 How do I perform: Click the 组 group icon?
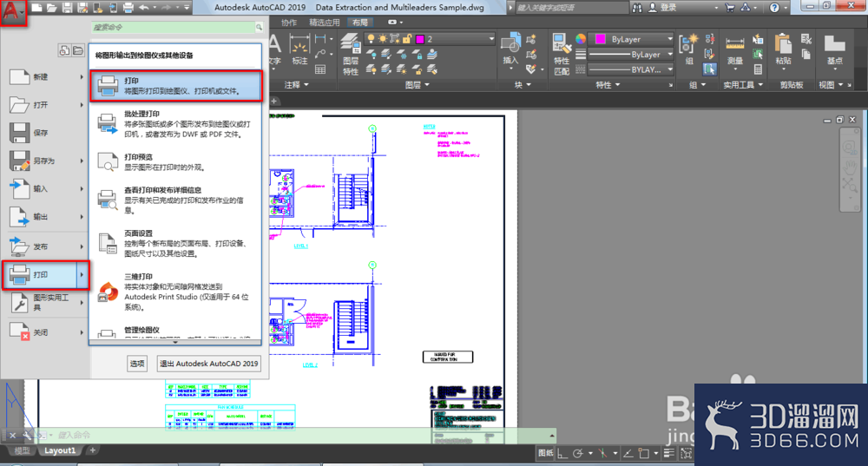tap(689, 49)
